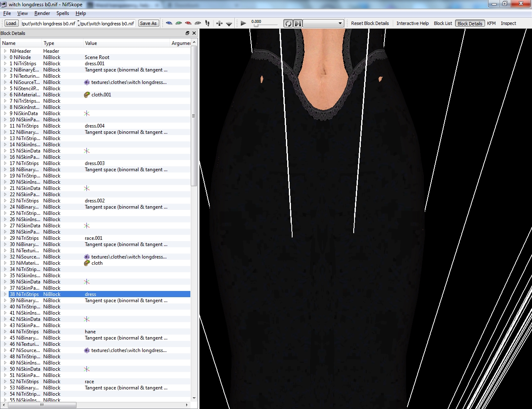The image size is (532, 409).
Task: Sort by Value column header
Action: (126, 43)
